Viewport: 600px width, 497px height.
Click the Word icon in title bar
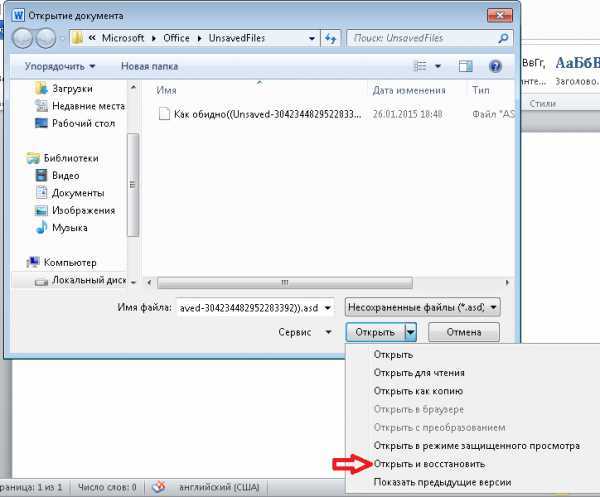coord(18,16)
